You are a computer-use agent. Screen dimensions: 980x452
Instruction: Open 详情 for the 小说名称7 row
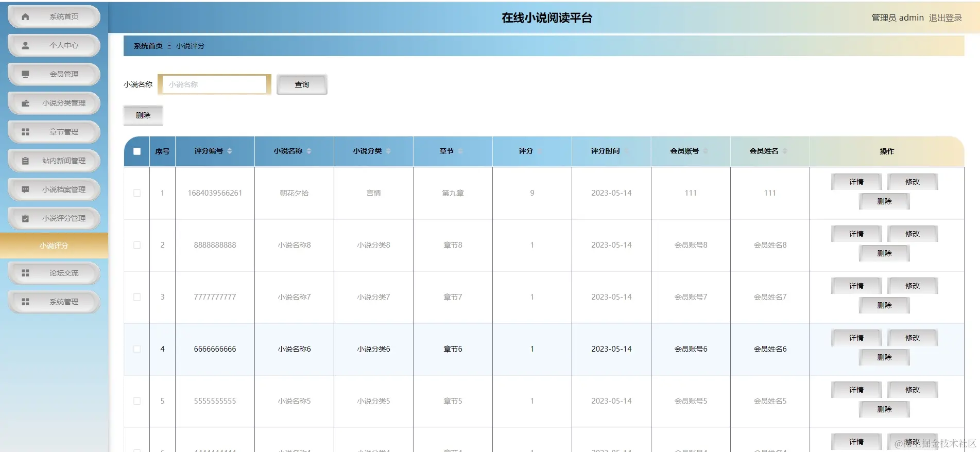tap(856, 286)
